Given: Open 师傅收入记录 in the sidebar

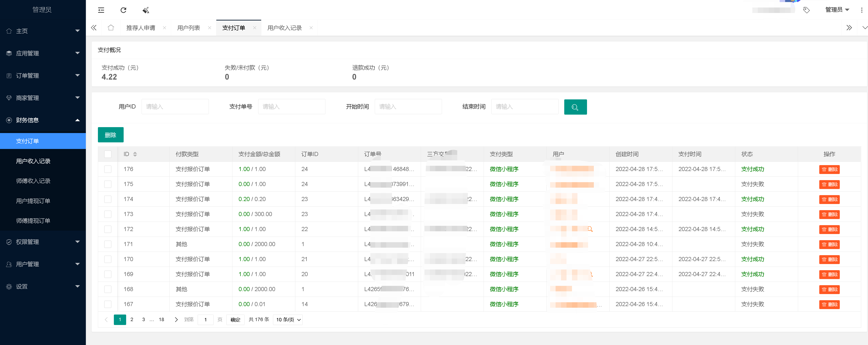Looking at the screenshot, I should click(43, 181).
